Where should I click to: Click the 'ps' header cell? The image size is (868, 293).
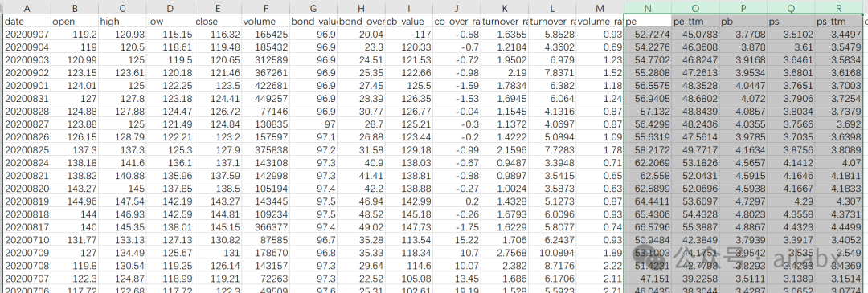[791, 22]
